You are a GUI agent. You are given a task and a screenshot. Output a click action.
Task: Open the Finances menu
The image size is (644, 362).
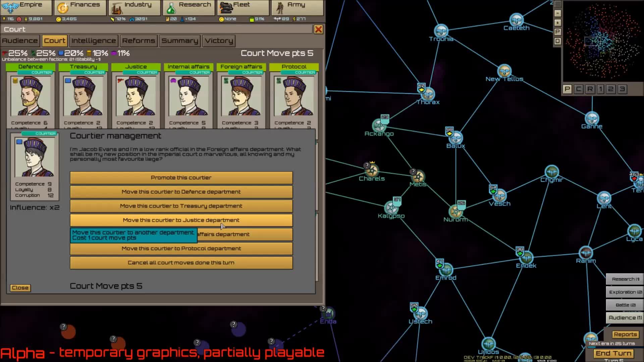80,7
